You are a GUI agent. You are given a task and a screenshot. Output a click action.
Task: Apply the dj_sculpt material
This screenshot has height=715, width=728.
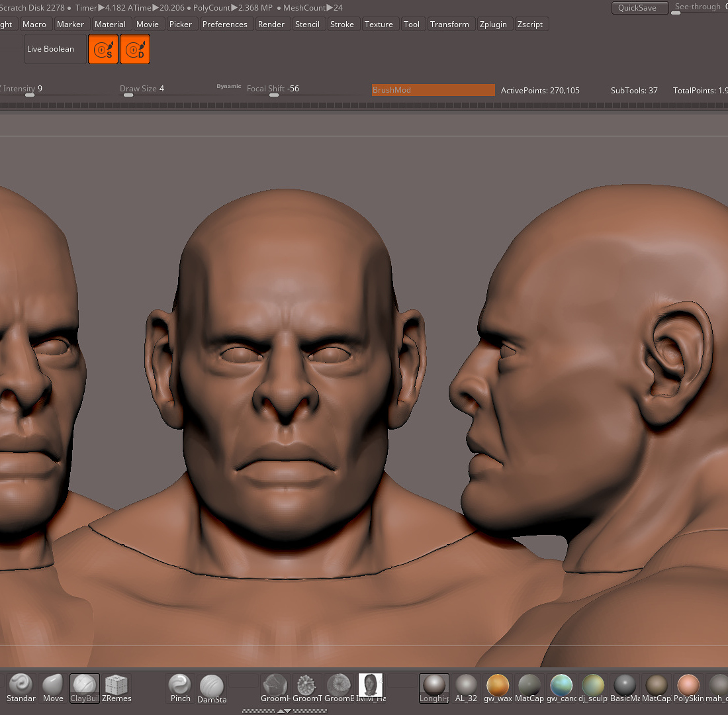[593, 688]
